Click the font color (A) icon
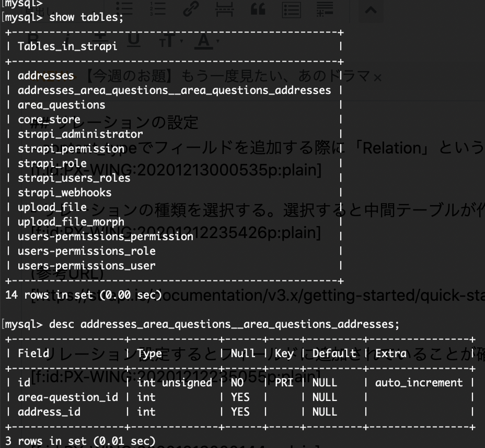Viewport: 485px width, 448px height. tap(204, 41)
